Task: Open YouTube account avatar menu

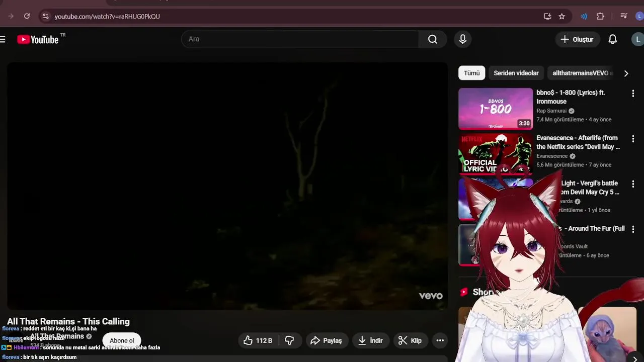Action: (638, 39)
